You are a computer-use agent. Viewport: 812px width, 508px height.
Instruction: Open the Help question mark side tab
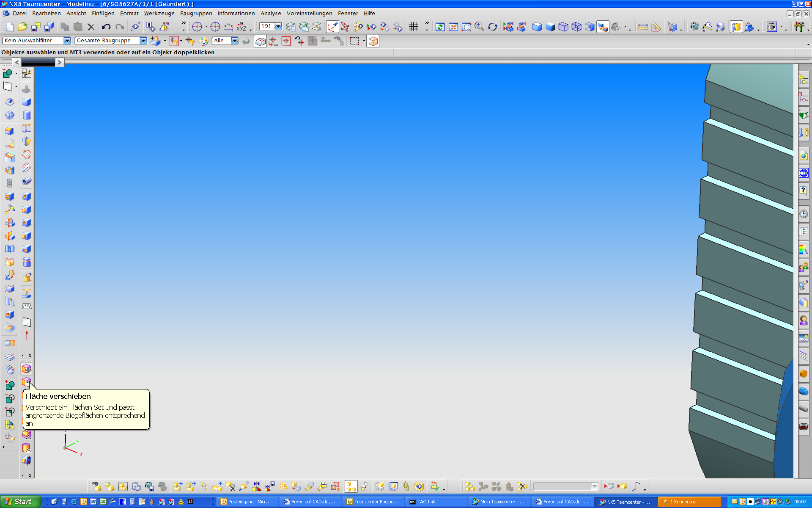(x=804, y=190)
